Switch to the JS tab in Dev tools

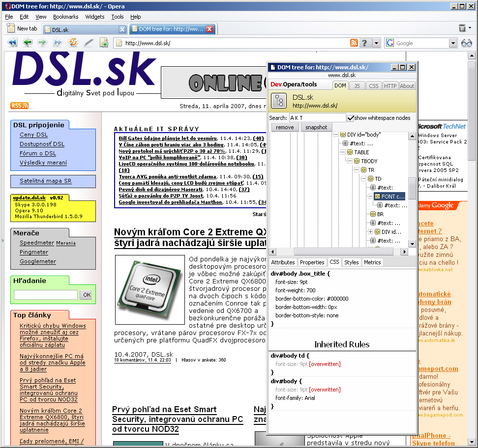(357, 86)
